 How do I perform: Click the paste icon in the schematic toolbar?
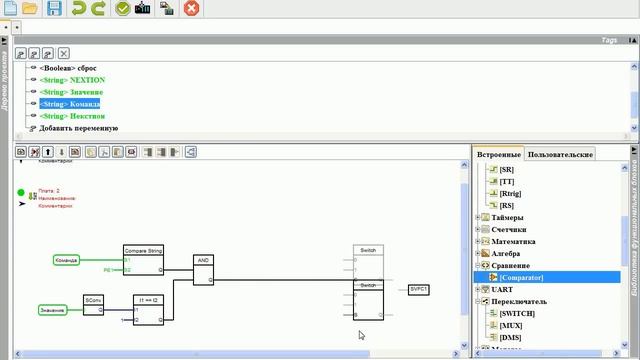pyautogui.click(x=118, y=152)
